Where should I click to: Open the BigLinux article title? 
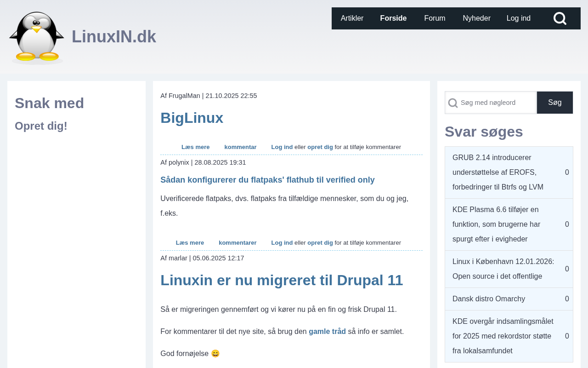point(192,118)
